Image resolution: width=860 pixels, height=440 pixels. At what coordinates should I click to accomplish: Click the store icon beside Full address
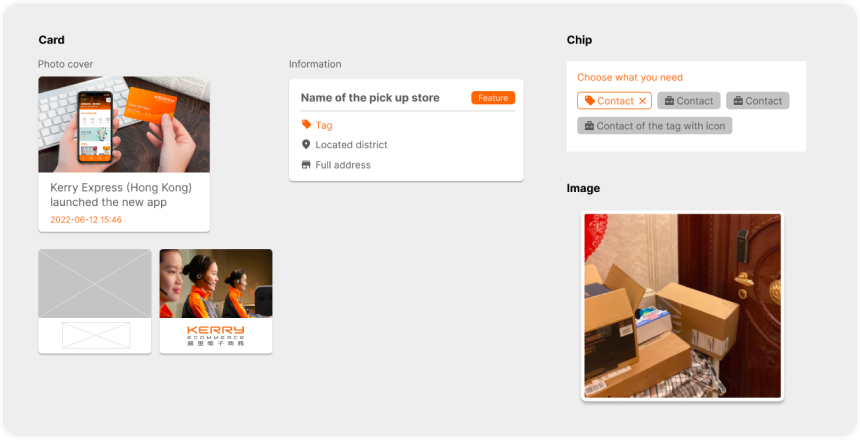(306, 165)
